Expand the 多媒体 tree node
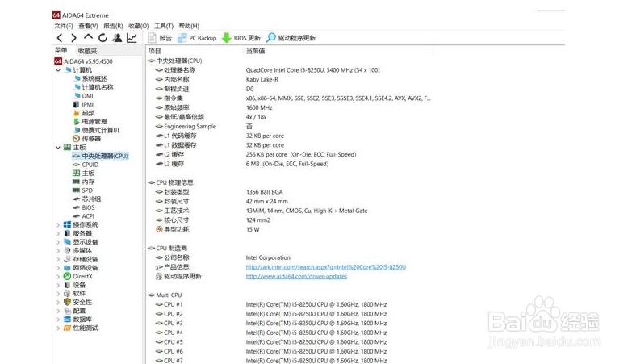This screenshot has width=636, height=364. point(58,250)
